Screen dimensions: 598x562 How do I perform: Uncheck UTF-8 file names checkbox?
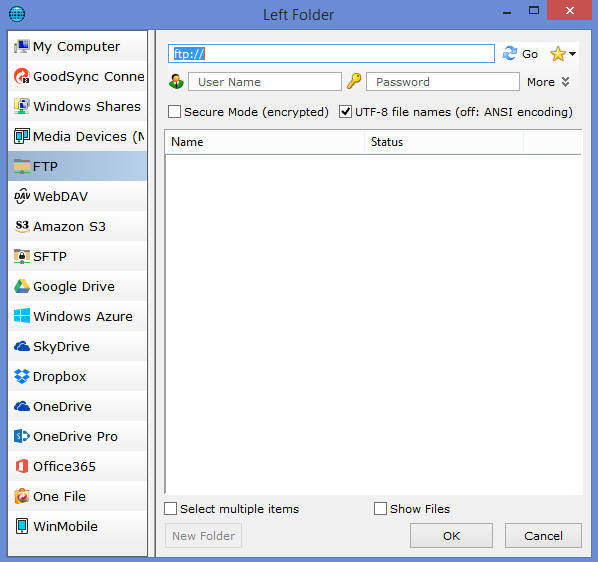[345, 112]
